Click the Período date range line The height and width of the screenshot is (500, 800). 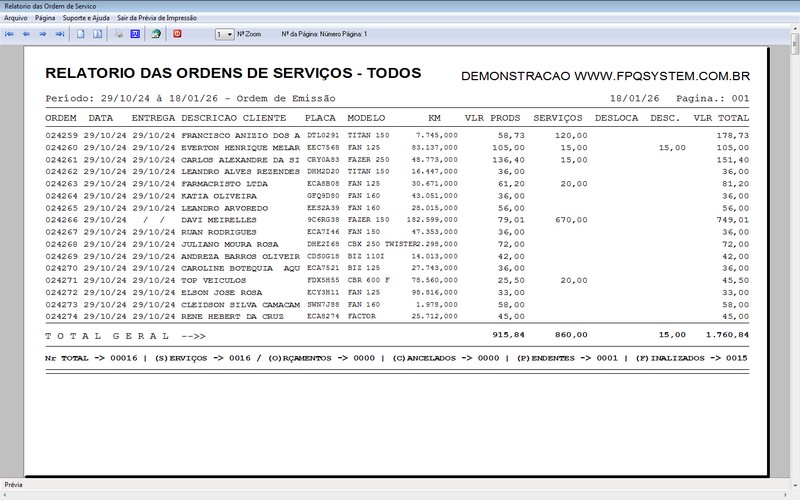click(x=190, y=98)
